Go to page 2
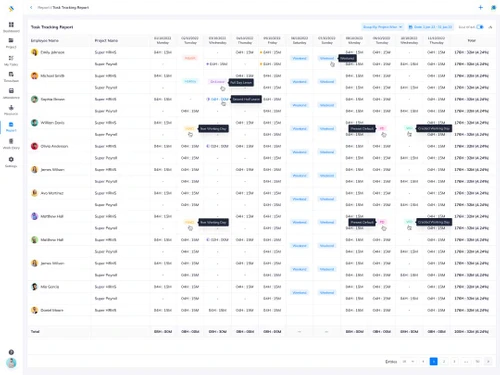Image resolution: width=500 pixels, height=375 pixels. (x=444, y=361)
